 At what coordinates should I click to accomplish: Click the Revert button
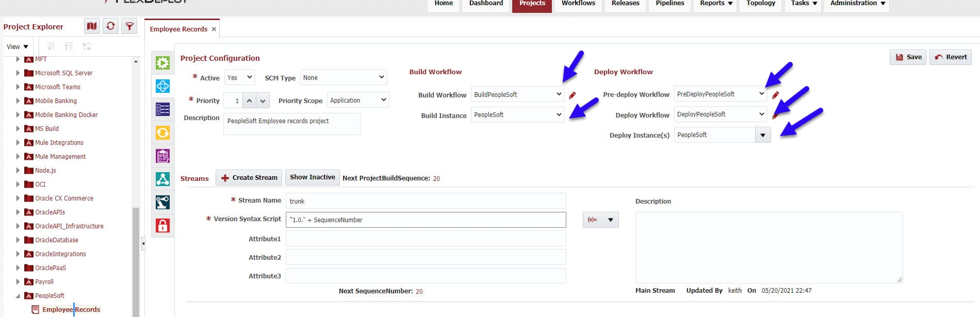[x=951, y=57]
